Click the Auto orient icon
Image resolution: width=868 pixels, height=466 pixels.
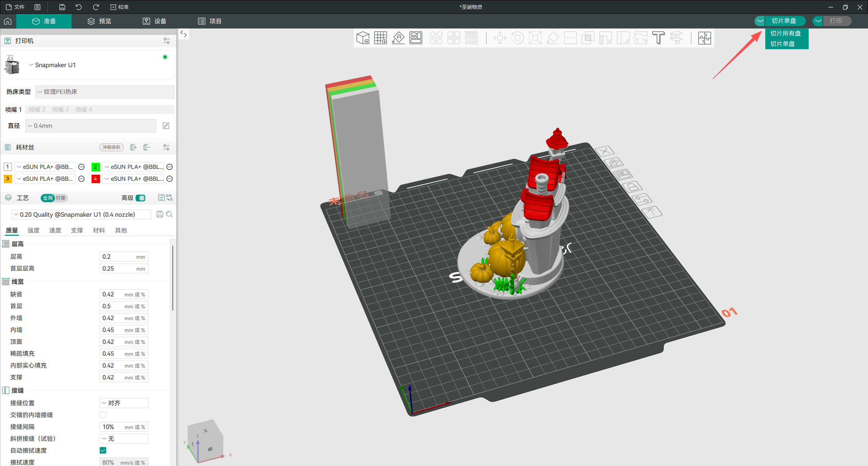(398, 38)
